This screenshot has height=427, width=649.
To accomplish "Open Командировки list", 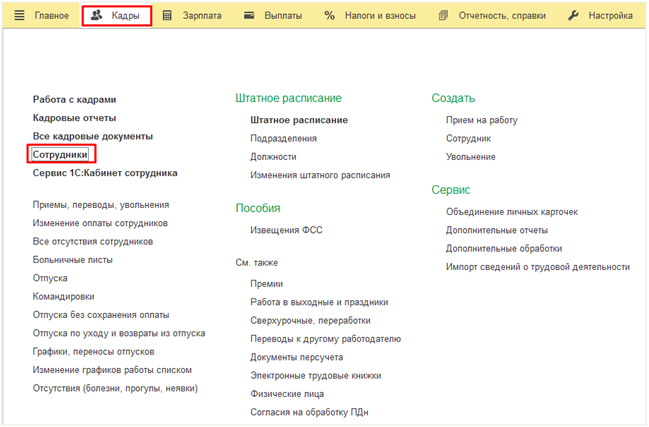I will pos(63,296).
